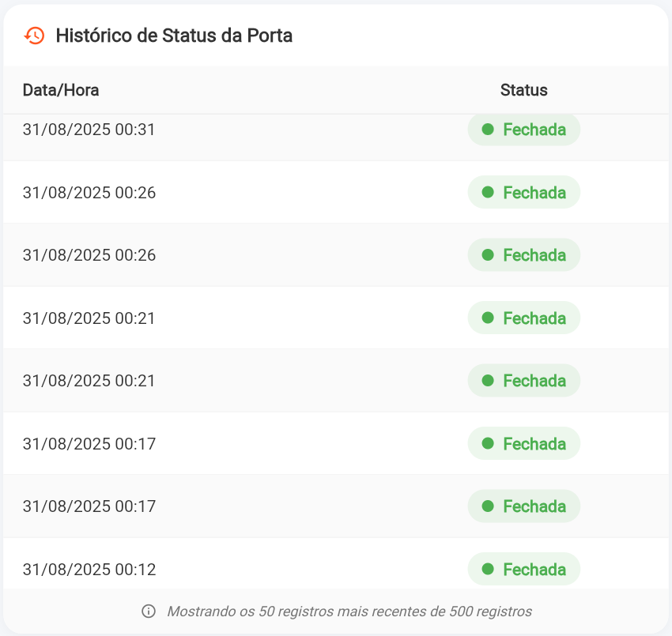Screen dimensions: 672x636
Task: Click the Histórico de Status da Porta title
Action: (174, 36)
